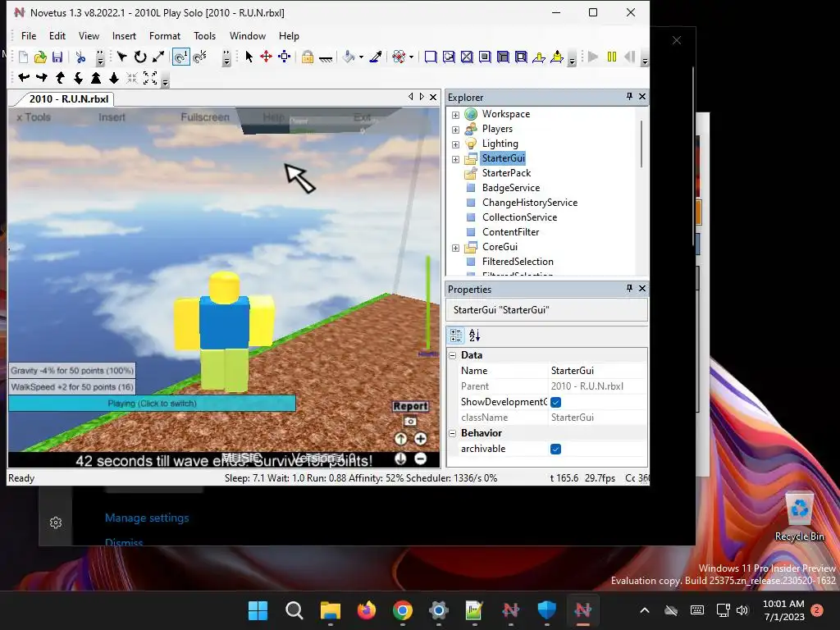Click Manage settings link in background window

point(147,518)
